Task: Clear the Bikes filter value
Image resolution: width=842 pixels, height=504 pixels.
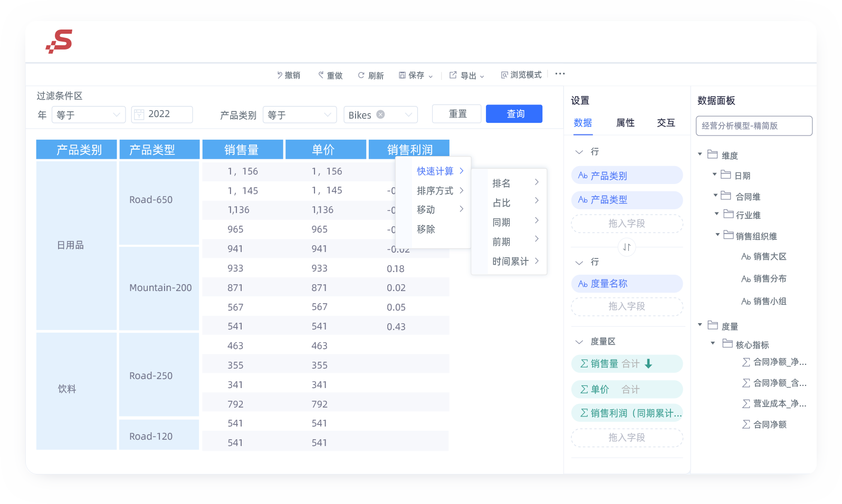Action: pos(380,114)
